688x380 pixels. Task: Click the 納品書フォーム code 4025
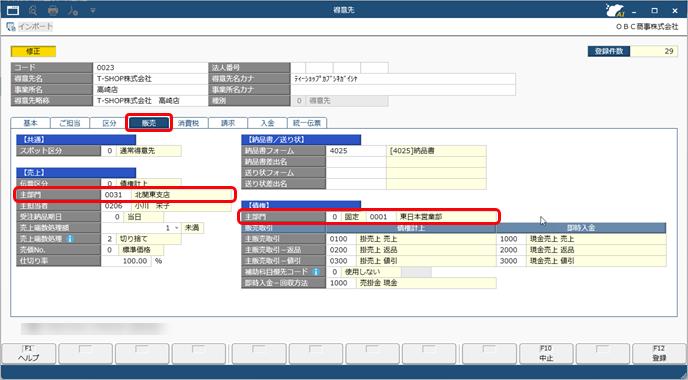click(356, 151)
